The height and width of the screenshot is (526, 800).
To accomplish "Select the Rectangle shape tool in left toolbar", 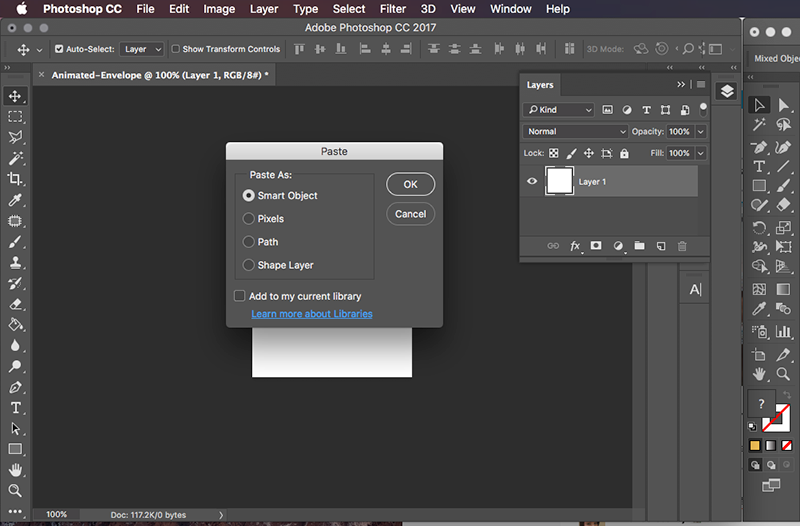I will coord(15,449).
